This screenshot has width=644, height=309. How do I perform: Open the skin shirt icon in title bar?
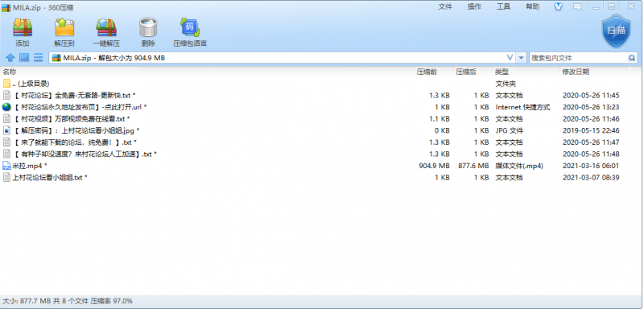pos(558,6)
